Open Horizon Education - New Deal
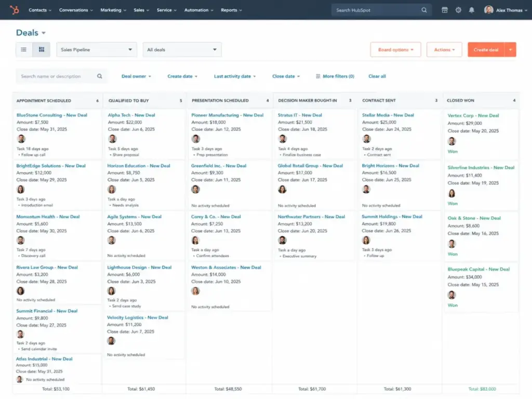This screenshot has height=399, width=532. click(x=139, y=166)
